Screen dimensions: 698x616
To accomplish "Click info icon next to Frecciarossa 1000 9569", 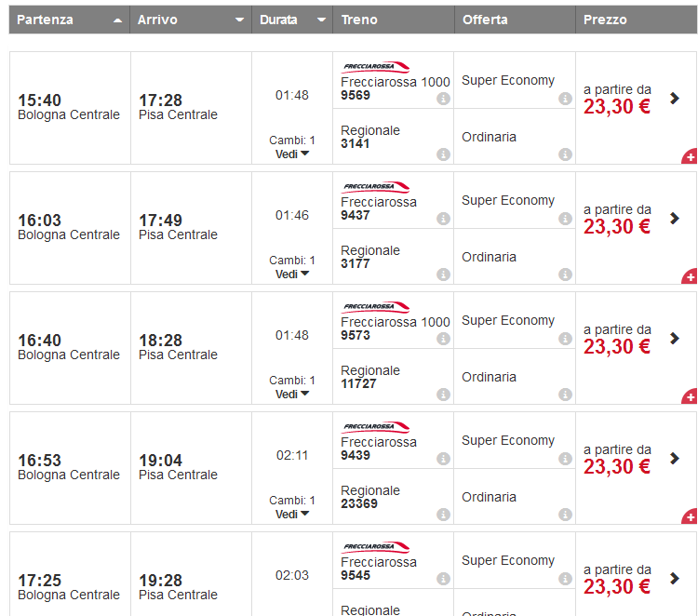I will (443, 99).
